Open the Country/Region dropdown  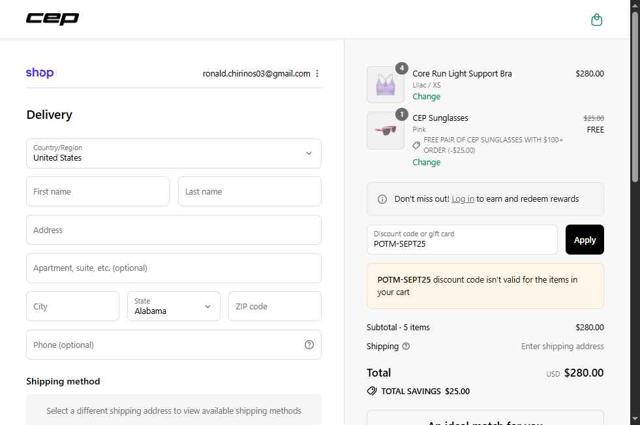[174, 154]
